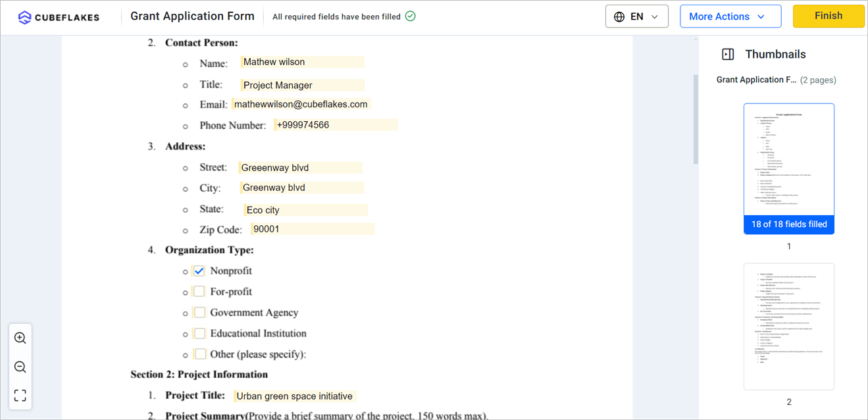Check the Educational Institution checkbox
This screenshot has width=868, height=420.
click(199, 333)
